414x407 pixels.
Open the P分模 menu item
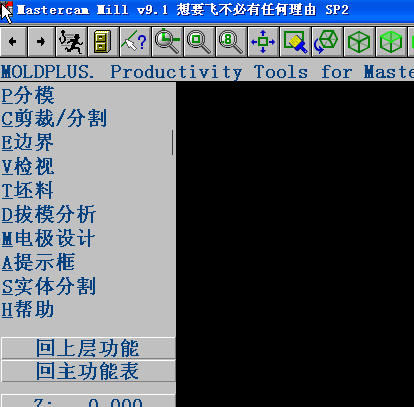point(28,95)
